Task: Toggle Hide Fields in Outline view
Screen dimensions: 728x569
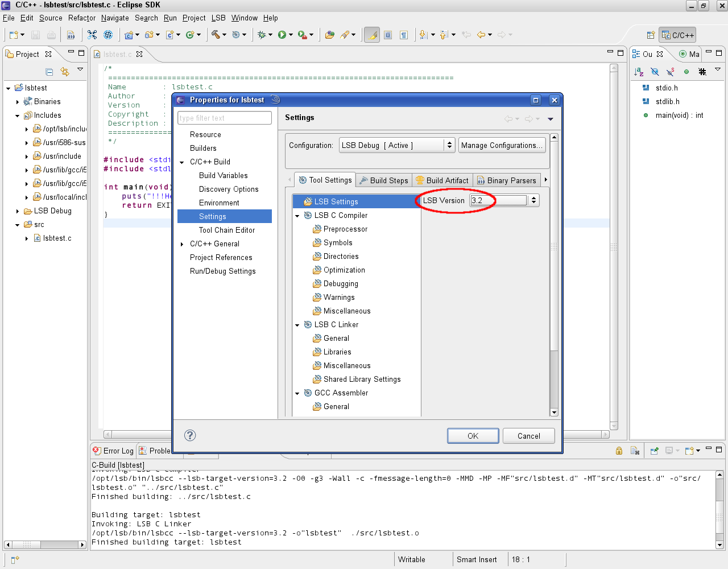Action: [655, 72]
